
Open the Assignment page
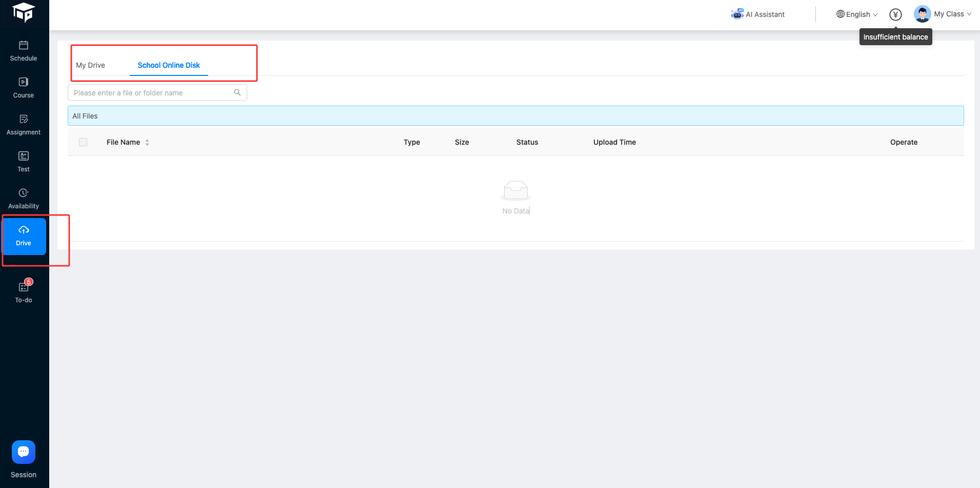coord(23,123)
